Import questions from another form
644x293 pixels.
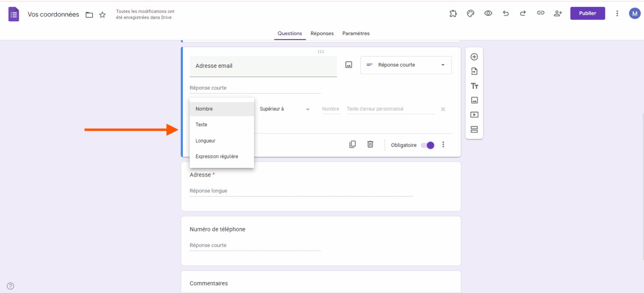click(474, 71)
